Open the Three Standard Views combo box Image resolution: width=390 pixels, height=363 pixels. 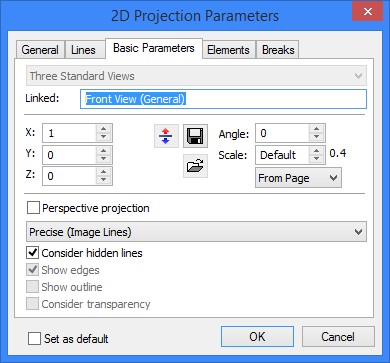196,76
